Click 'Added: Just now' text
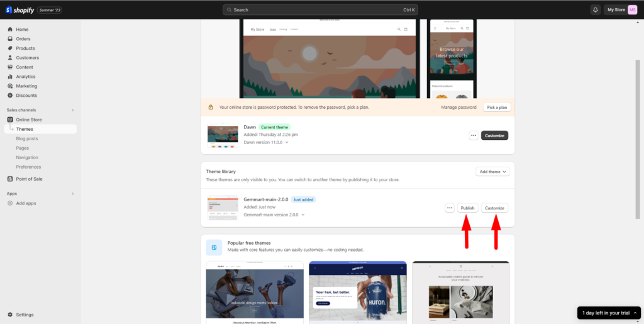Screen dimensions: 644x324 pyautogui.click(x=260, y=207)
